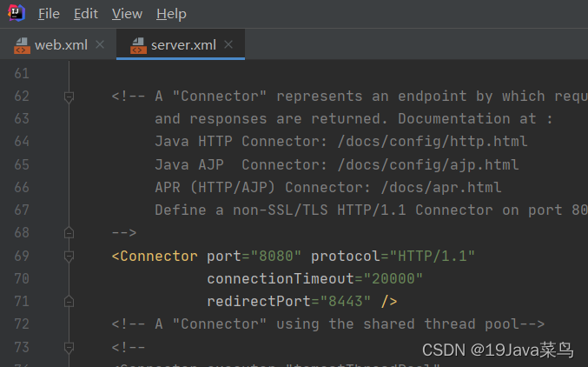Click "Java AJP" text on line 65
Screen dimensions: 588x367
pyautogui.click(x=189, y=165)
